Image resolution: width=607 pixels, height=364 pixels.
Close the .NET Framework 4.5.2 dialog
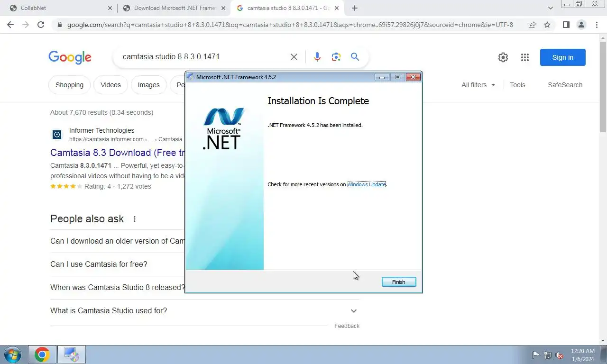click(413, 77)
